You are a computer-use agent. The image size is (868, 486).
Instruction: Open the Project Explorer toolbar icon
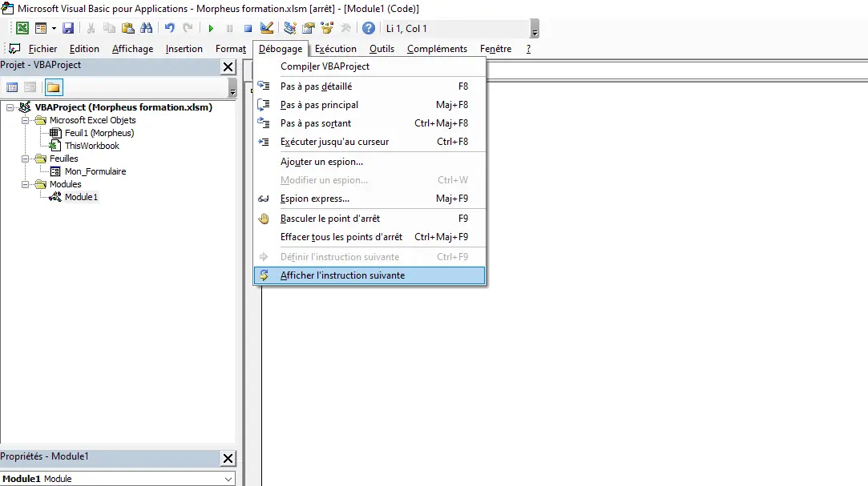289,28
